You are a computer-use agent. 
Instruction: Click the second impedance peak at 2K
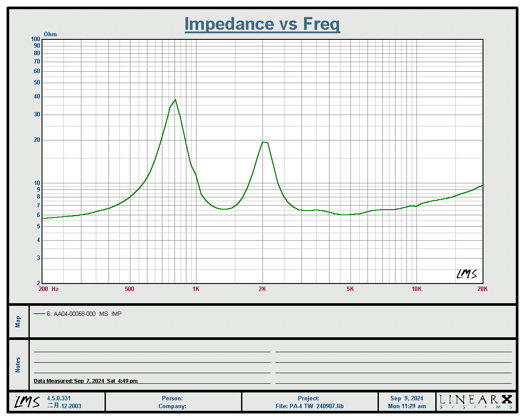click(264, 142)
